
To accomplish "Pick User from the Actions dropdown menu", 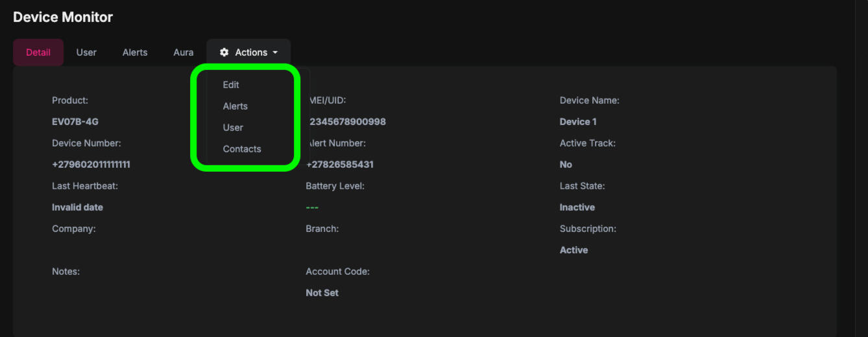I will coord(233,128).
